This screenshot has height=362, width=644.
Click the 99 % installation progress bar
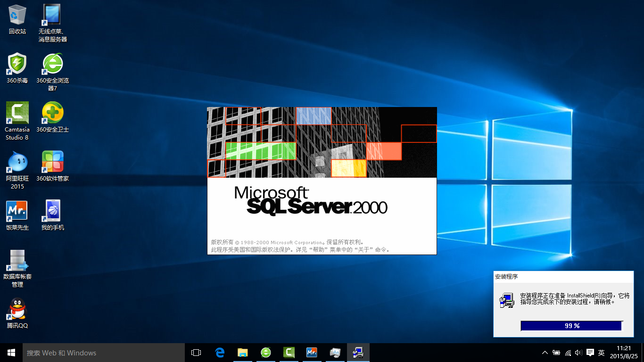[x=572, y=326]
